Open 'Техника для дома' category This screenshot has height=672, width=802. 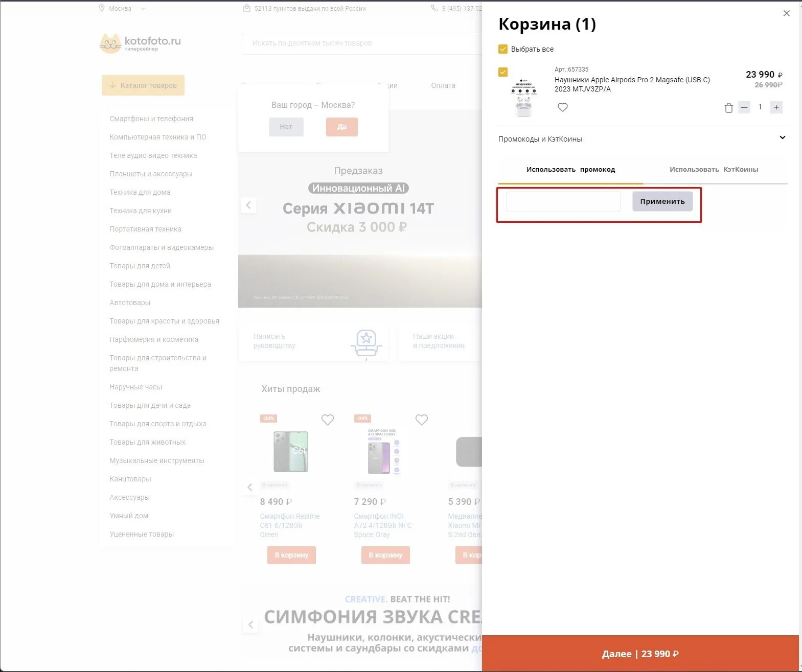(140, 192)
